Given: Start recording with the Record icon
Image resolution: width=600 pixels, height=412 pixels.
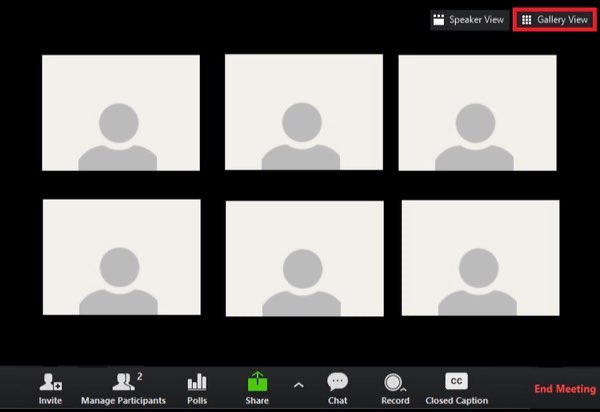Looking at the screenshot, I should tap(393, 382).
